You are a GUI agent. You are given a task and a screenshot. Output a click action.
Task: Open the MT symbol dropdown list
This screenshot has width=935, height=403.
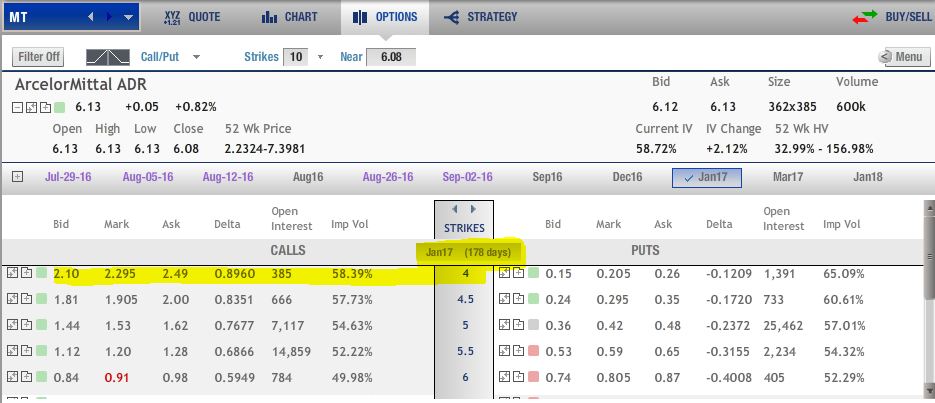coord(128,17)
